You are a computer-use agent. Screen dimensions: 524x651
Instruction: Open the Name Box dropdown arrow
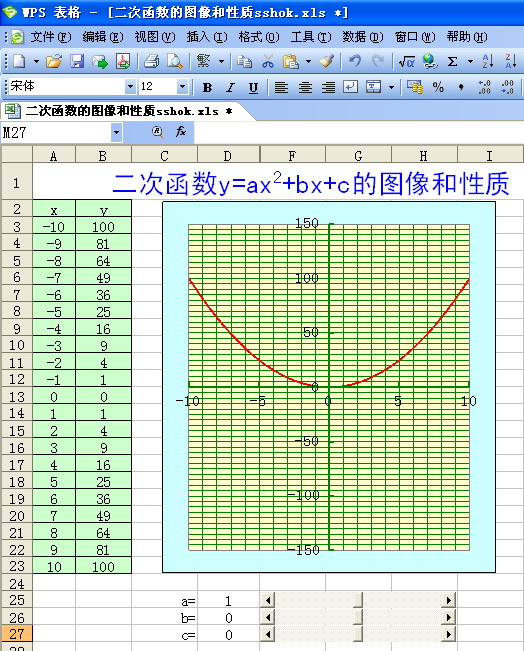coord(116,132)
